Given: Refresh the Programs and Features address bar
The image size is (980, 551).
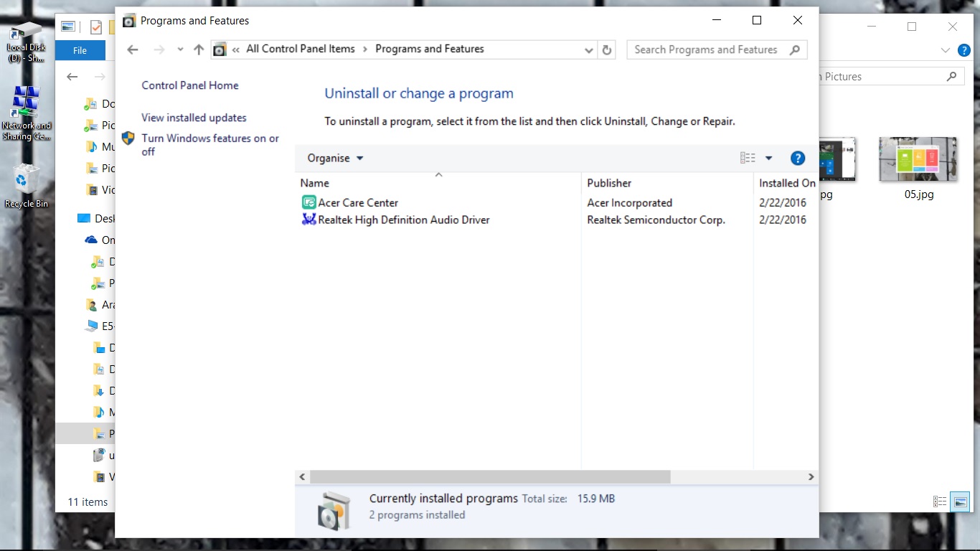Looking at the screenshot, I should 607,50.
